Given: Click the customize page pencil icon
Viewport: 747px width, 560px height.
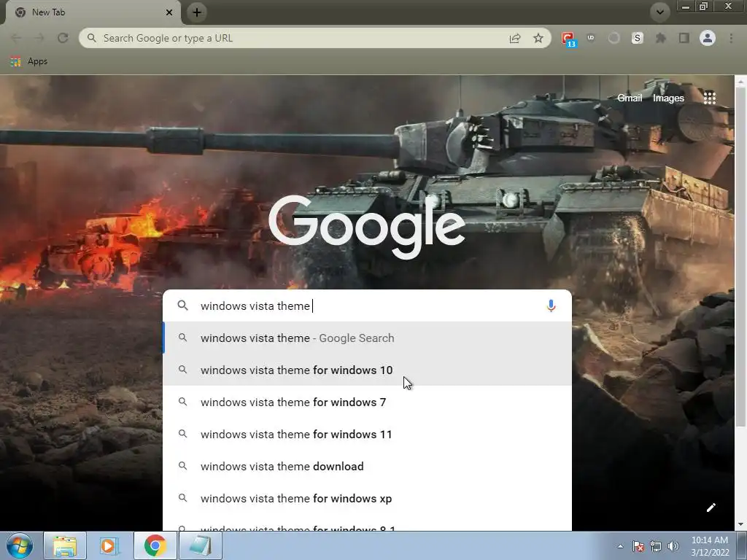Looking at the screenshot, I should point(711,507).
